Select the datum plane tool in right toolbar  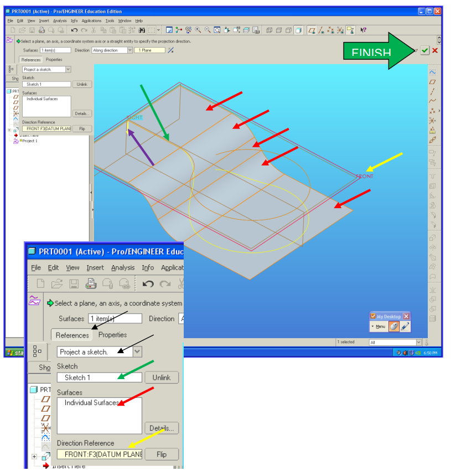click(433, 82)
